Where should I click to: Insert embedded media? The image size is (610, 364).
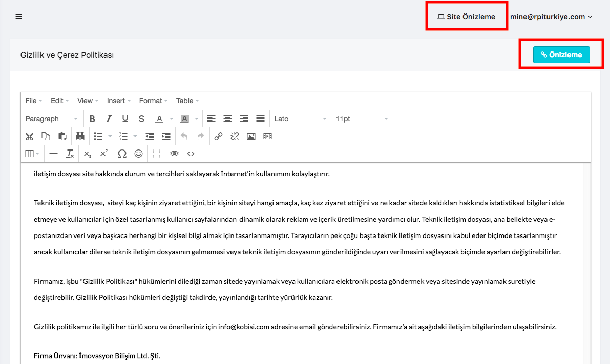[267, 136]
